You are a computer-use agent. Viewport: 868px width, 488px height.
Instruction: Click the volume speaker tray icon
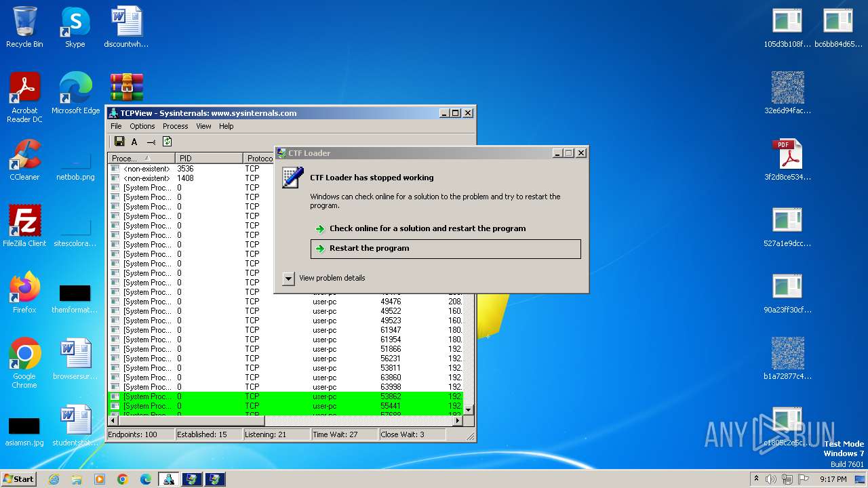(771, 479)
